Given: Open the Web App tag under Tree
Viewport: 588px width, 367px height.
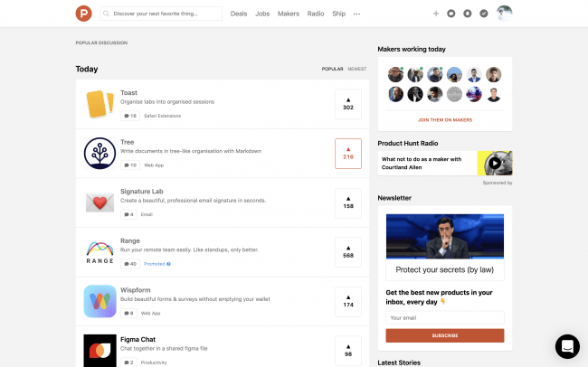Looking at the screenshot, I should coord(154,165).
